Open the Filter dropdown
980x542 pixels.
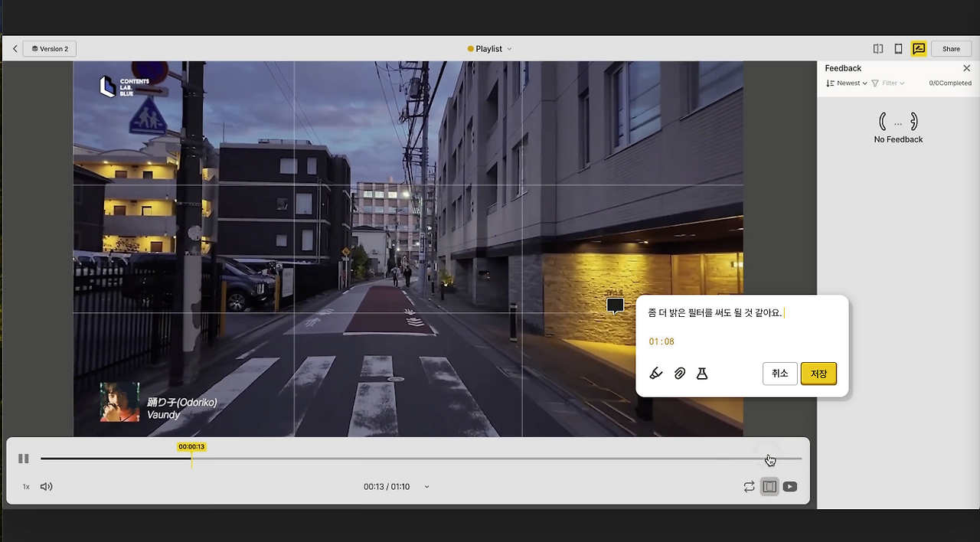[x=888, y=83]
